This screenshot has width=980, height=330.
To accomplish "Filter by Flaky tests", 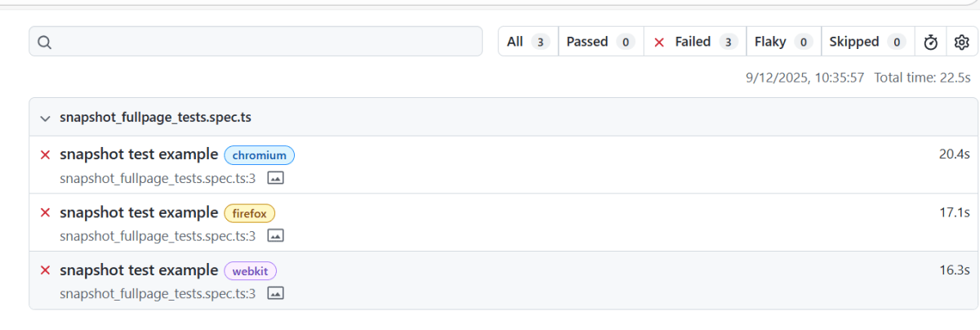I will 782,42.
